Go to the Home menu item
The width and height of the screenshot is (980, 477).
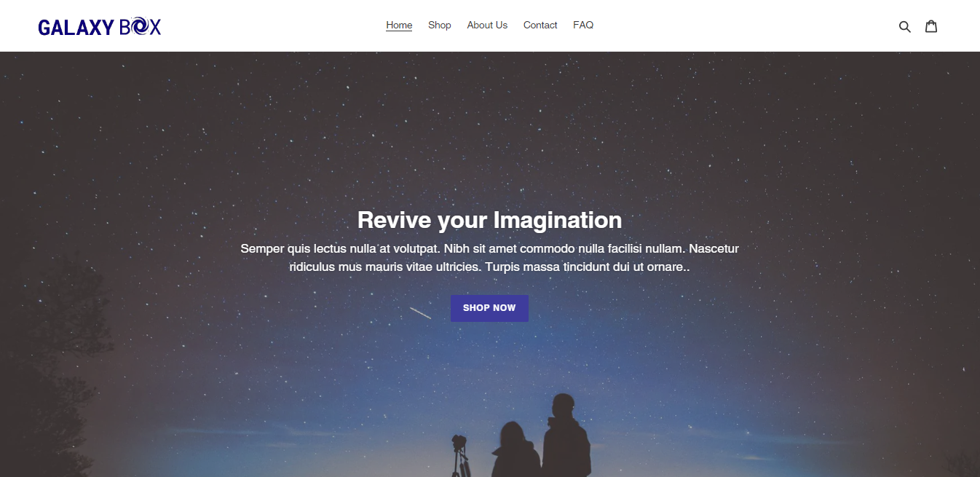(399, 25)
